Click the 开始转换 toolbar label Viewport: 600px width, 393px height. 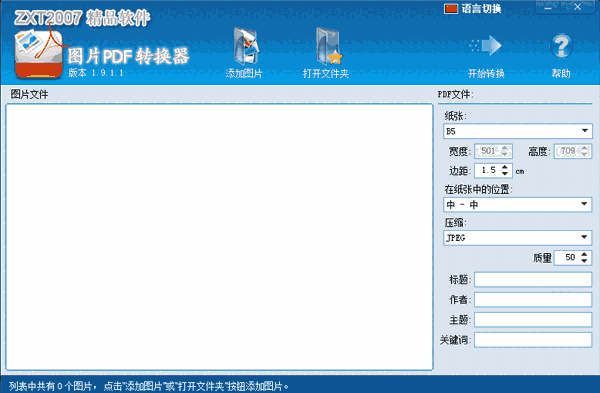click(486, 73)
